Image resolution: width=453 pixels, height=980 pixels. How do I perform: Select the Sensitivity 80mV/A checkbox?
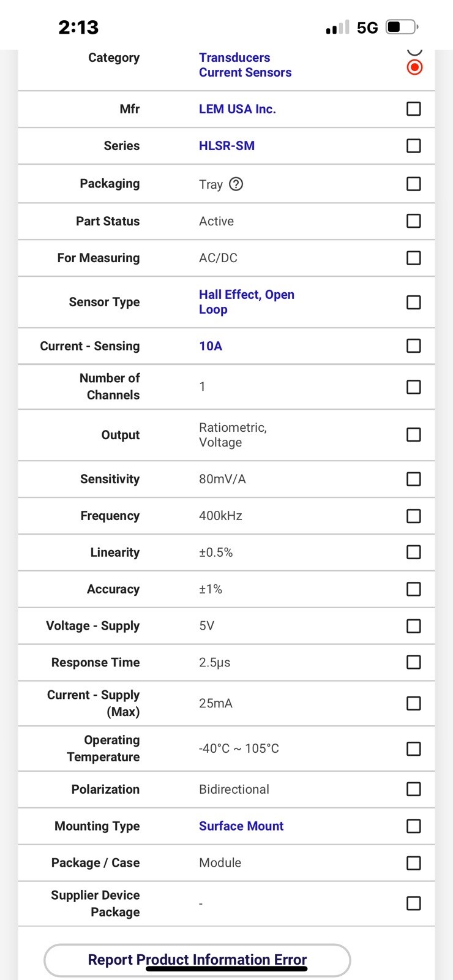[x=414, y=479]
